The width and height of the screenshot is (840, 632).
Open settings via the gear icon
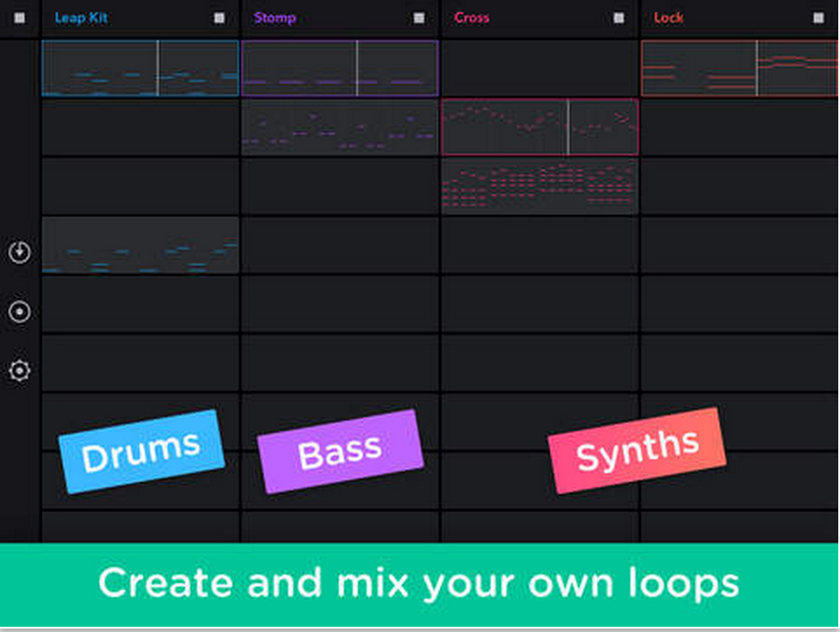(x=18, y=370)
